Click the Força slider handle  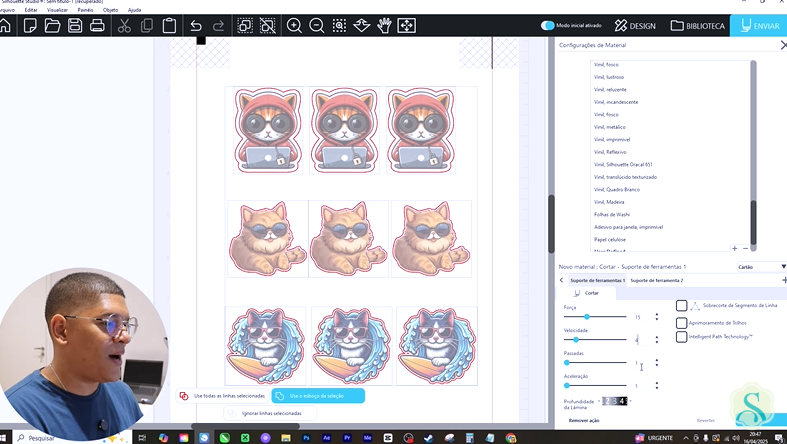coord(586,317)
